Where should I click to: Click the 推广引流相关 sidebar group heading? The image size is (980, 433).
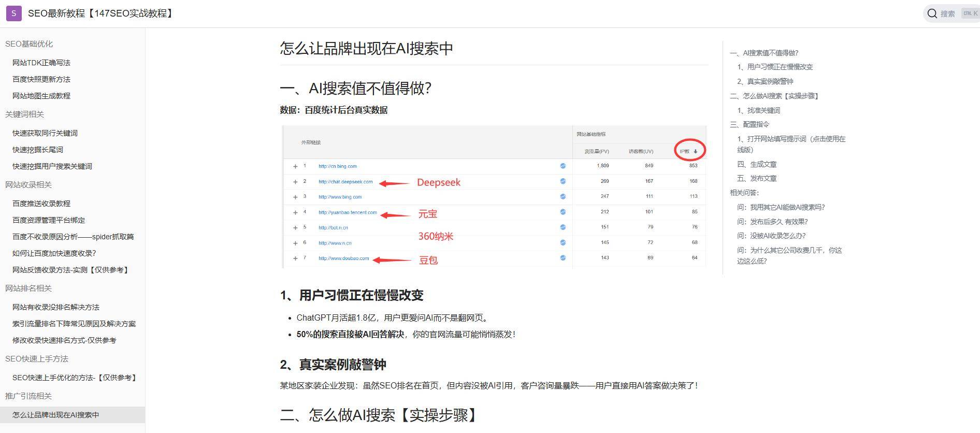[x=28, y=396]
